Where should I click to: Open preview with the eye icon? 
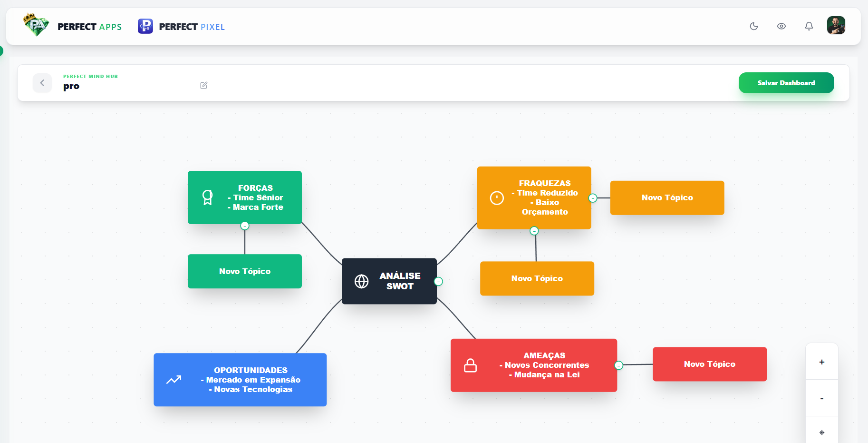(781, 26)
